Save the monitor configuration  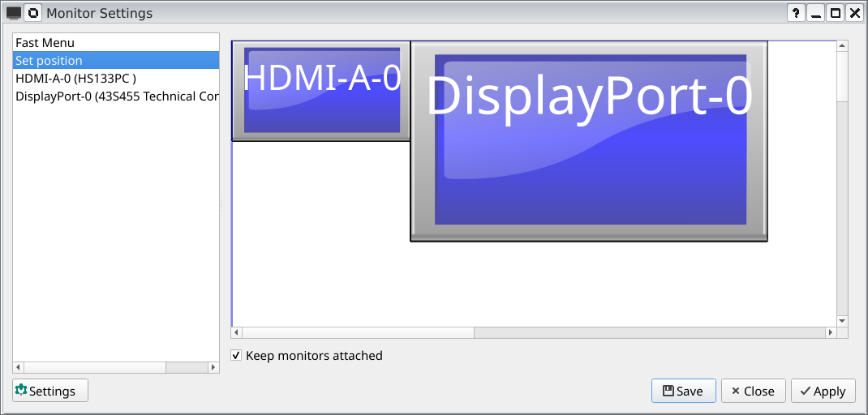684,391
